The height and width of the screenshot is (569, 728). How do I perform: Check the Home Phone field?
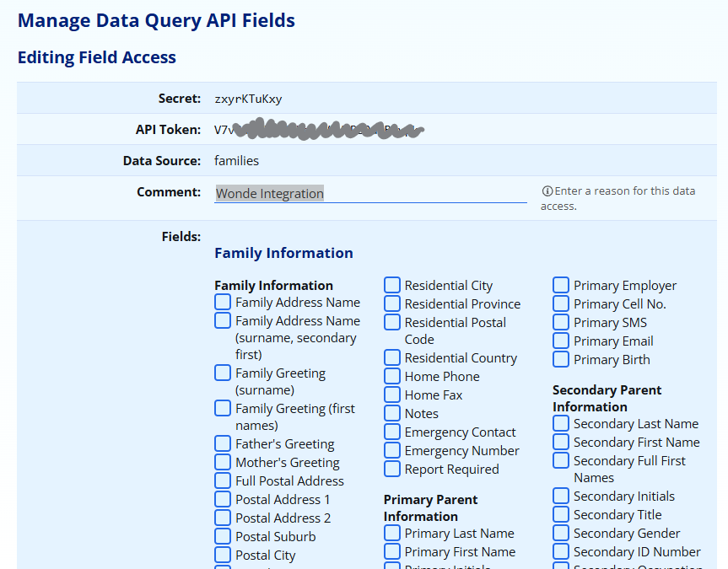(x=392, y=376)
